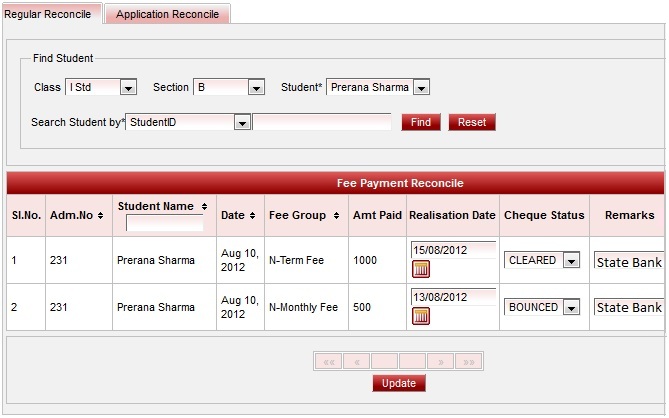This screenshot has height=418, width=669.
Task: Click the Student Name filter text box
Action: pos(164,224)
